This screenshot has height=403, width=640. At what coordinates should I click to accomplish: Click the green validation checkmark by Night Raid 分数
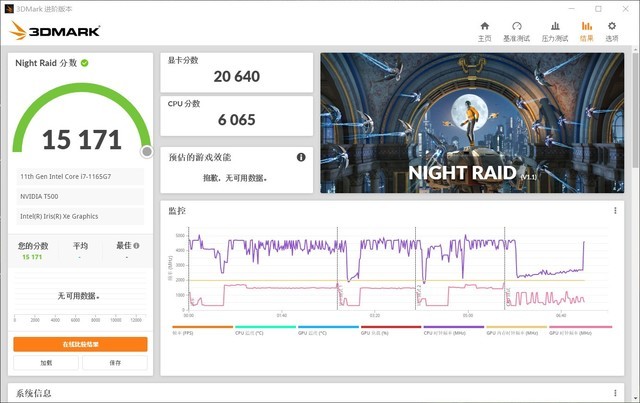tap(84, 63)
